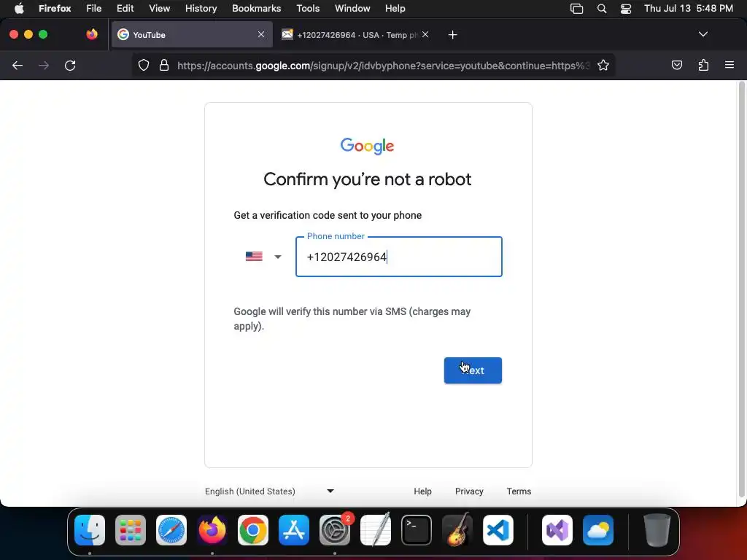Screen dimensions: 747x560
Task: Close the +12027426964 USA tab
Action: click(x=425, y=34)
